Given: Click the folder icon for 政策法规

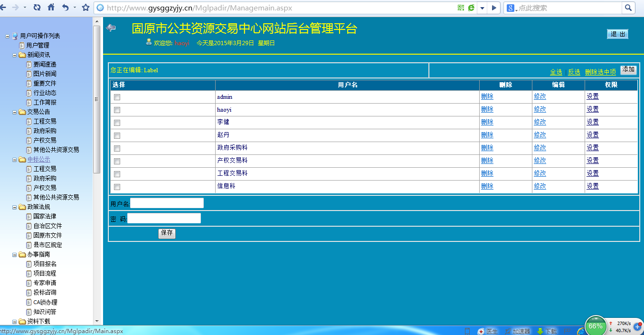Looking at the screenshot, I should (22, 207).
